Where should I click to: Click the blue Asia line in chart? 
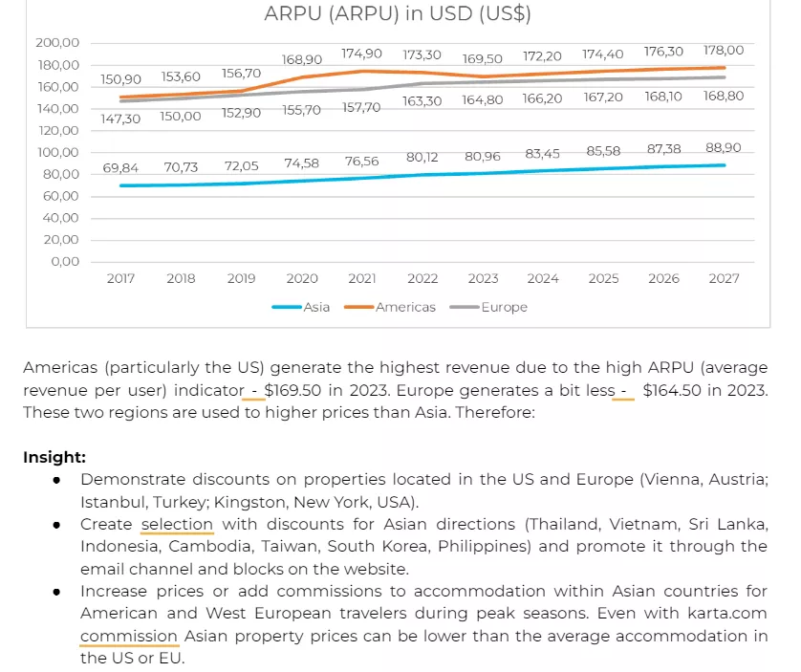point(422,175)
